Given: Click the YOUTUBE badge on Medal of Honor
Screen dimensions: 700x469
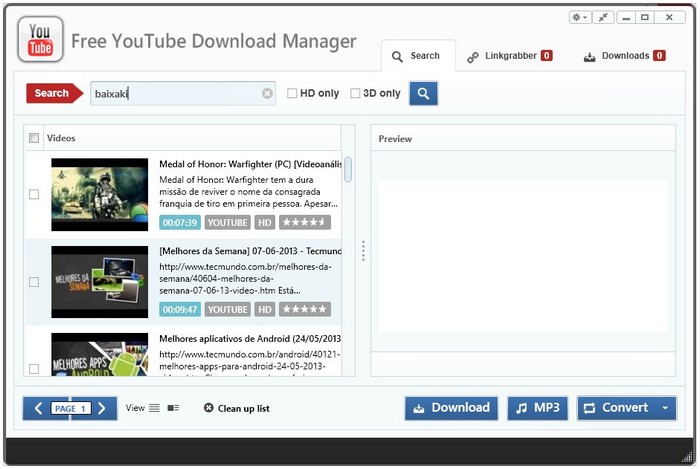Looking at the screenshot, I should [228, 222].
